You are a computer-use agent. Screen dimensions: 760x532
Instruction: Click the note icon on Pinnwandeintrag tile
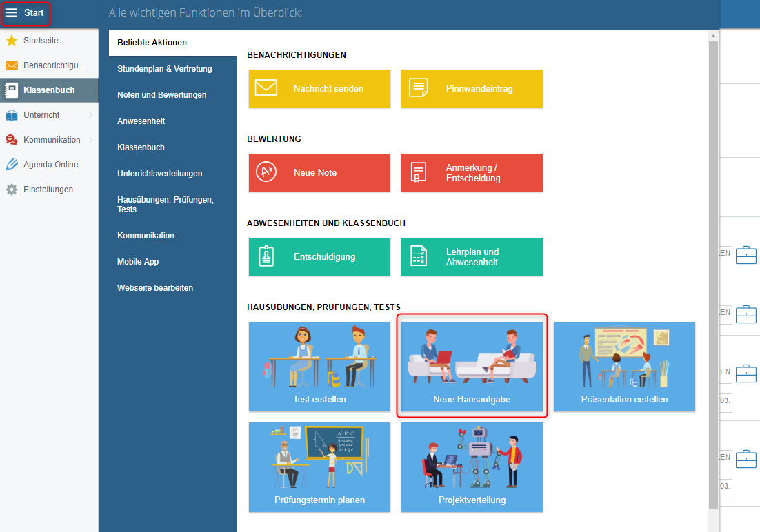(419, 88)
